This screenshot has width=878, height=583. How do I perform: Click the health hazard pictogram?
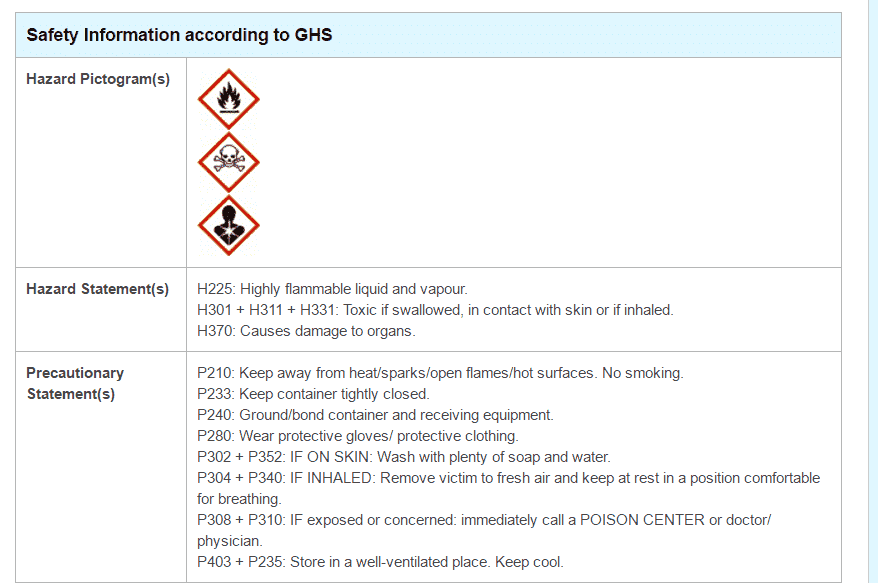229,226
